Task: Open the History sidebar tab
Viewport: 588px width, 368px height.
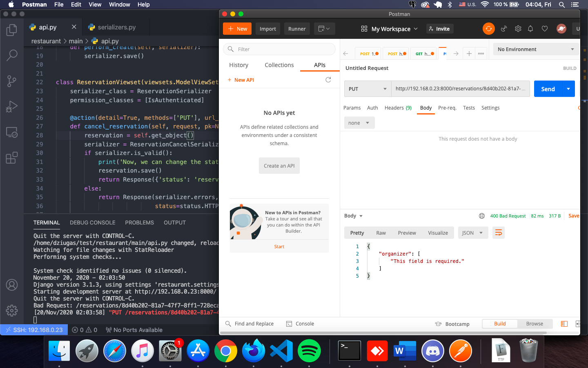Action: [239, 65]
